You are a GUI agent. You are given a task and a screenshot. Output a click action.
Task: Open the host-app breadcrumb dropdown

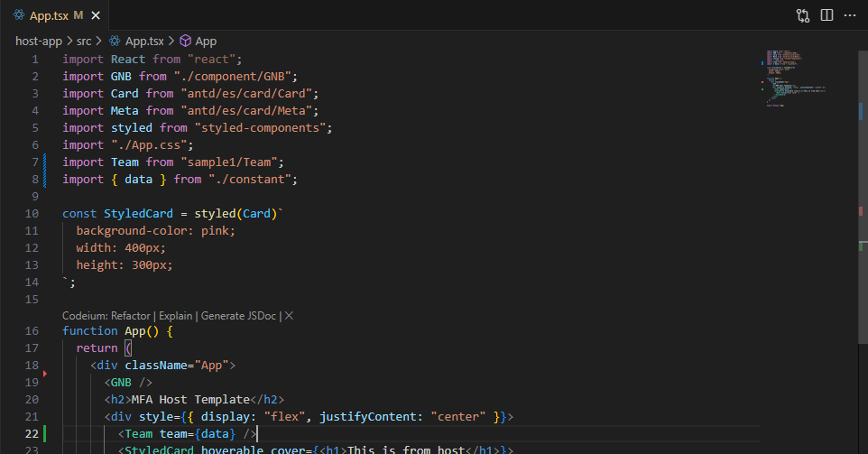pos(40,41)
